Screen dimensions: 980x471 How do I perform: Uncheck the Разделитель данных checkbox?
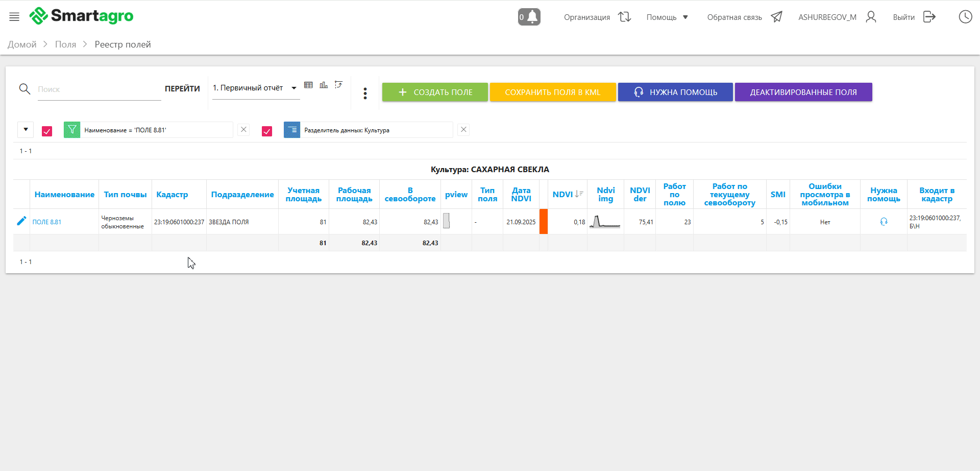click(267, 131)
